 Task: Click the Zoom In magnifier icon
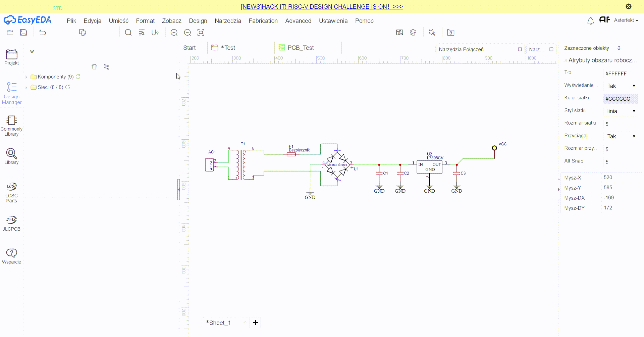[x=174, y=33]
